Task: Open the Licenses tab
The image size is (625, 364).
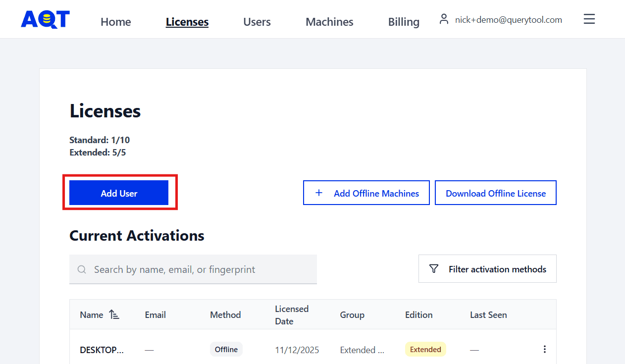Action: click(187, 22)
